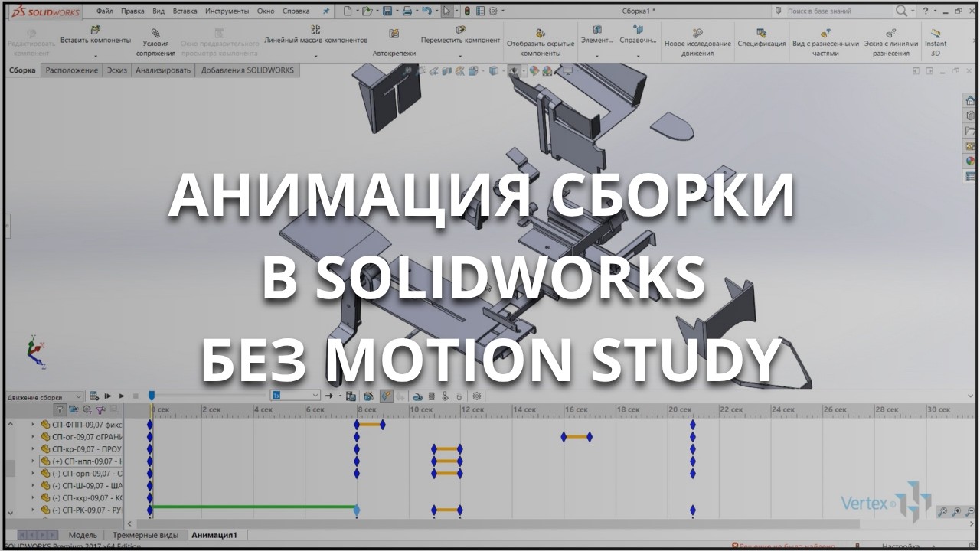Click the Save animation icon
The image size is (980, 551).
tap(351, 396)
